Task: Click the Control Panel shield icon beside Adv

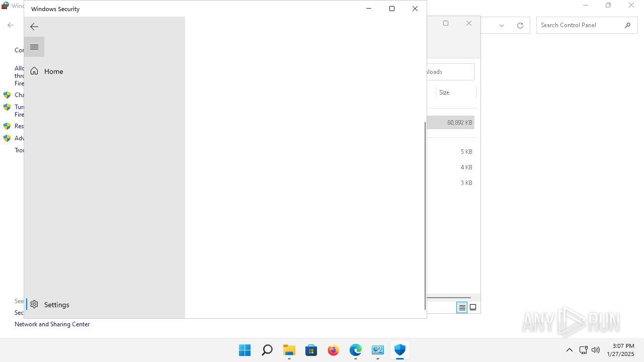Action: (x=7, y=138)
